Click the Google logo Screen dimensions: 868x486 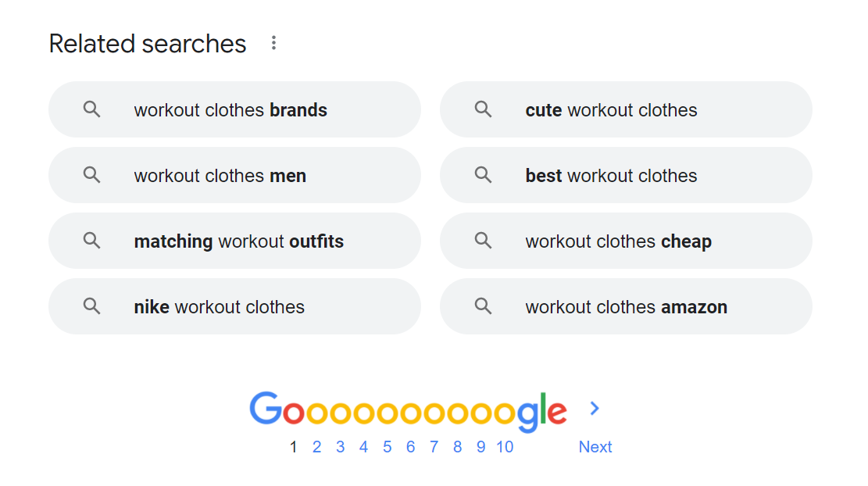coord(407,409)
